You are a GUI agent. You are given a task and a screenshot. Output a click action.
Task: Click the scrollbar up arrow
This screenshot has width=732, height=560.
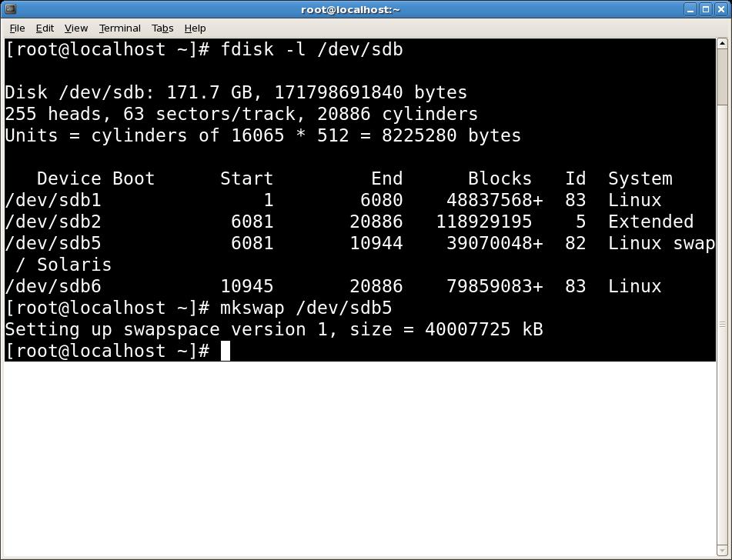[x=724, y=42]
